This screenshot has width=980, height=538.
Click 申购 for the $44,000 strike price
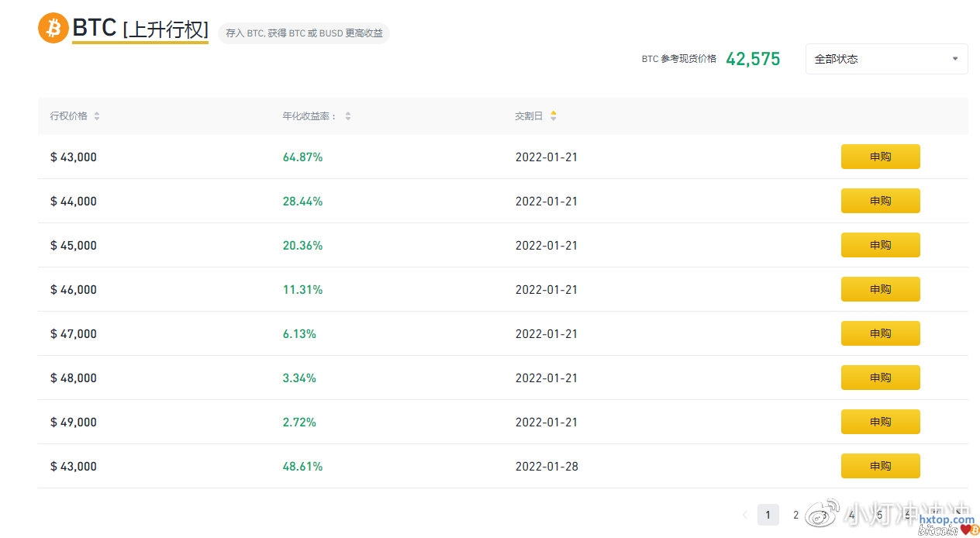pyautogui.click(x=880, y=201)
